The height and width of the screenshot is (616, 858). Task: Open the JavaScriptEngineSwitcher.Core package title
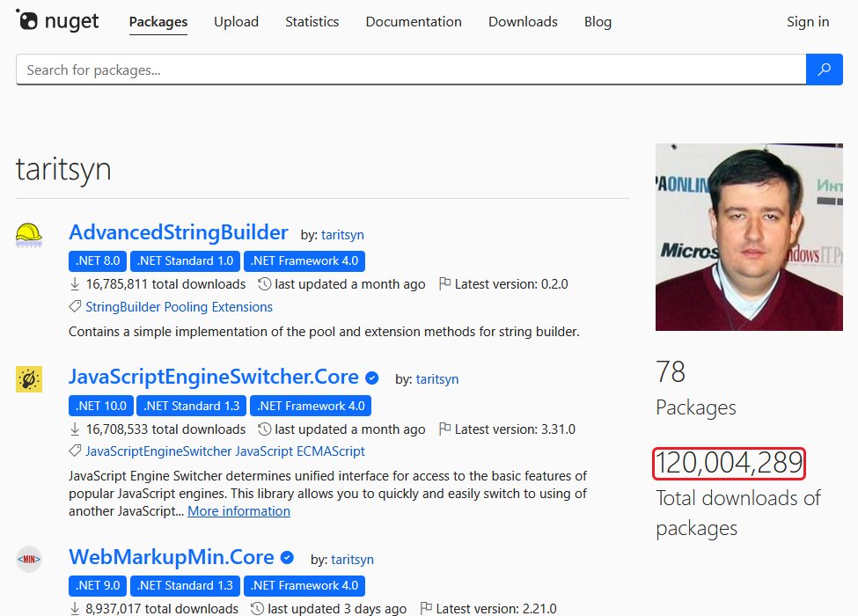click(x=214, y=377)
